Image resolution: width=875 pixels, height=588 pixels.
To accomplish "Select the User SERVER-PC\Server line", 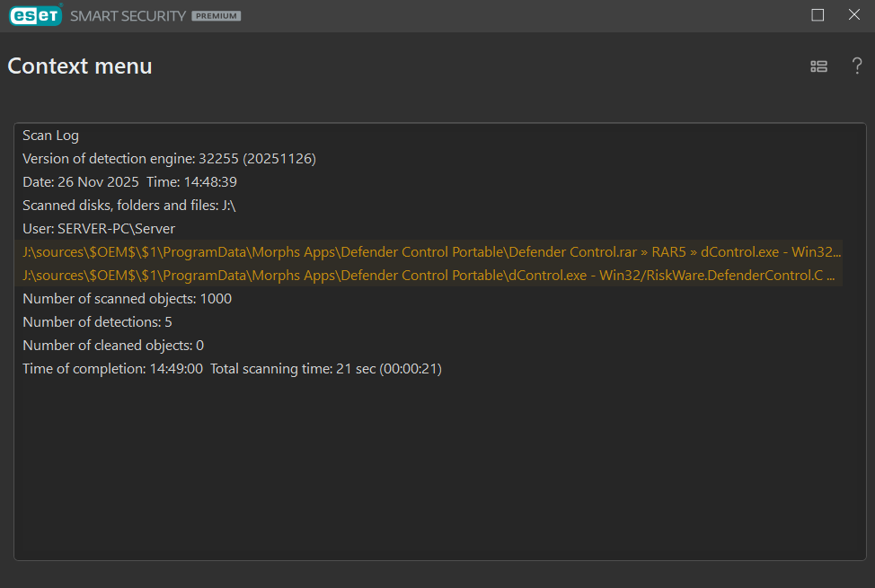I will click(99, 229).
